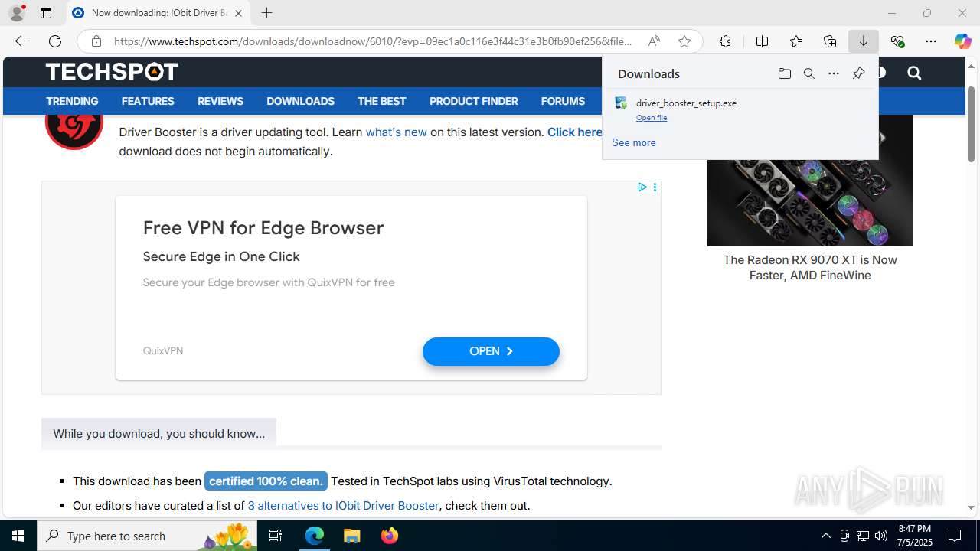Screen dimensions: 980x551
Task: Show hidden system tray icons
Action: pyautogui.click(x=825, y=536)
